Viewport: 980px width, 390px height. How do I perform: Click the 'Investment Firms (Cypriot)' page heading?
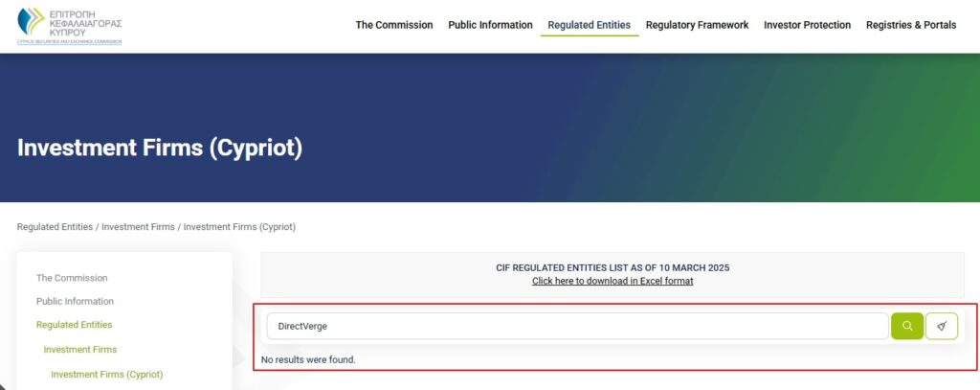tap(160, 149)
